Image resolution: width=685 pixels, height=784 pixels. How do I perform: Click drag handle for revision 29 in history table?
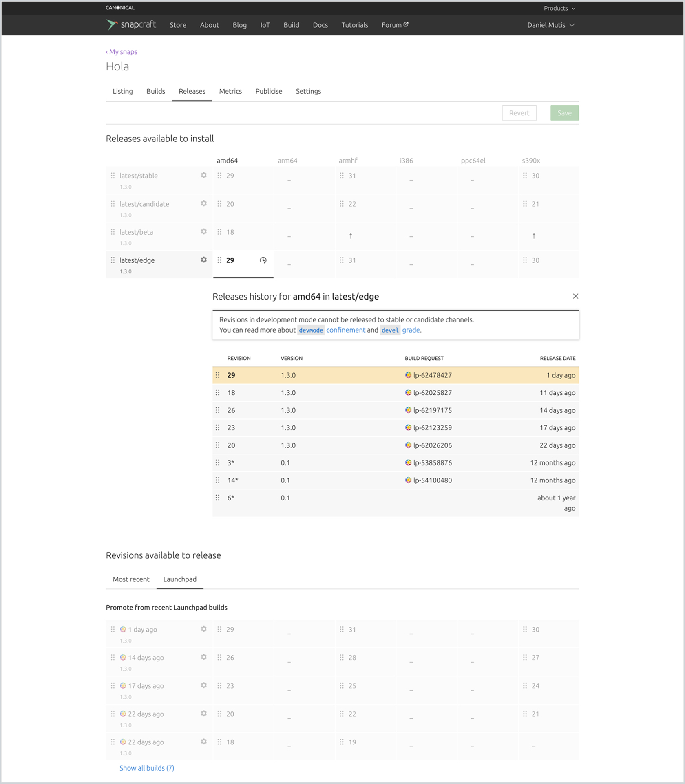(x=218, y=375)
